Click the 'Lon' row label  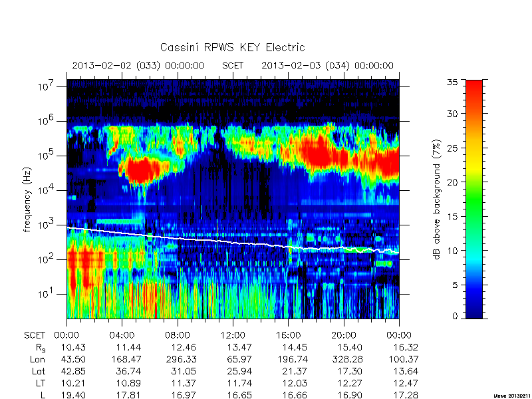click(37, 359)
